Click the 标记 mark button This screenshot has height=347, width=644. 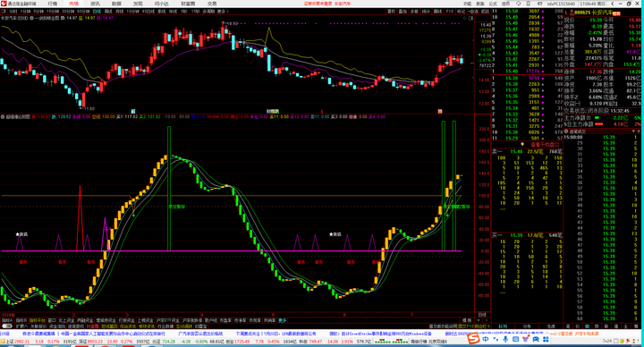tap(462, 12)
